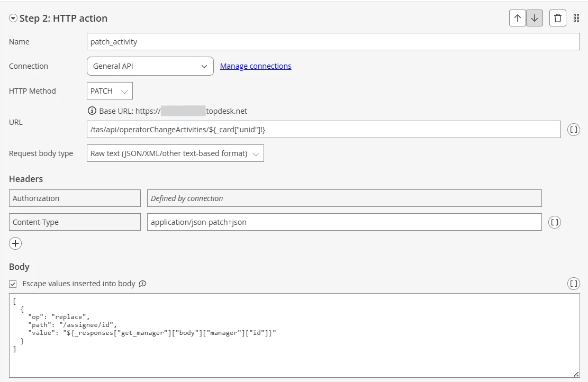Collapse the Step 2: HTTP action section
588x382 pixels.
[x=13, y=18]
